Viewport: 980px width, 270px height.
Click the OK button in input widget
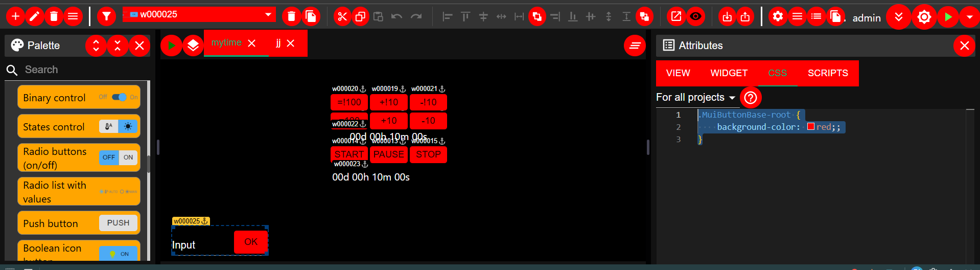(251, 242)
